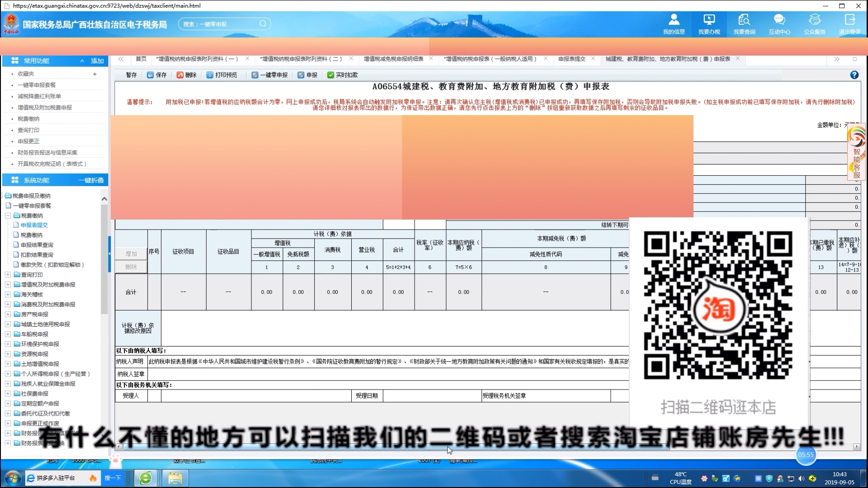Open 申报结果查询 tree item
Image resolution: width=868 pixels, height=488 pixels.
37,245
